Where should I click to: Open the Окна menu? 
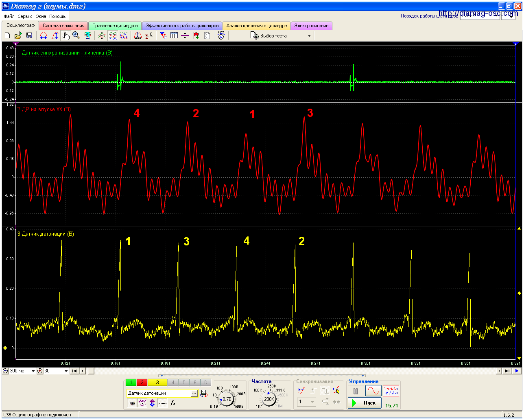click(x=41, y=16)
